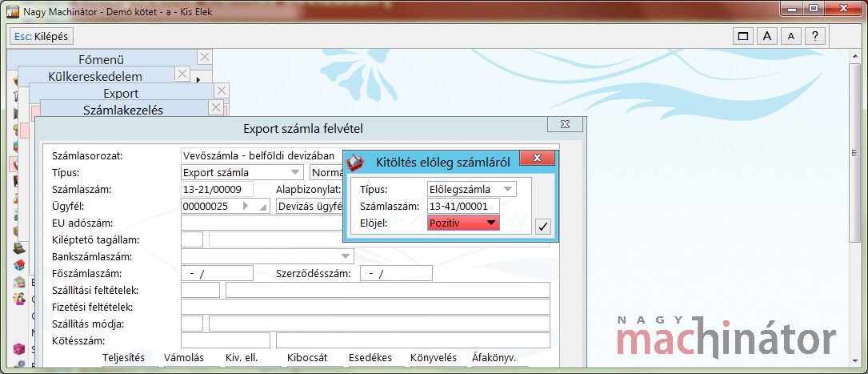Image resolution: width=868 pixels, height=374 pixels.
Task: Click the red house icon in left sidebar
Action: (19, 264)
